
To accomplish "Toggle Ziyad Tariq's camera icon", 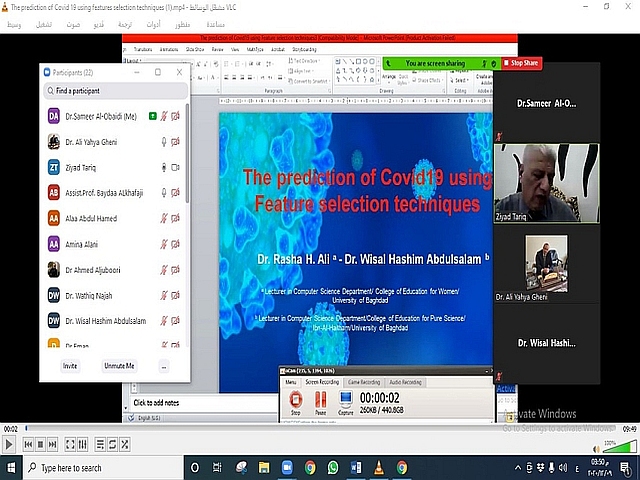I will click(x=176, y=168).
